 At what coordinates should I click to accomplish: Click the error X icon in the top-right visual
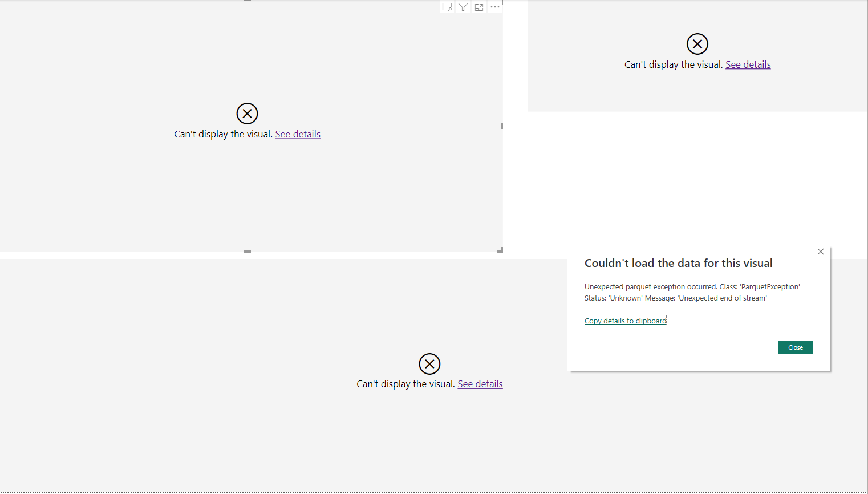[697, 44]
